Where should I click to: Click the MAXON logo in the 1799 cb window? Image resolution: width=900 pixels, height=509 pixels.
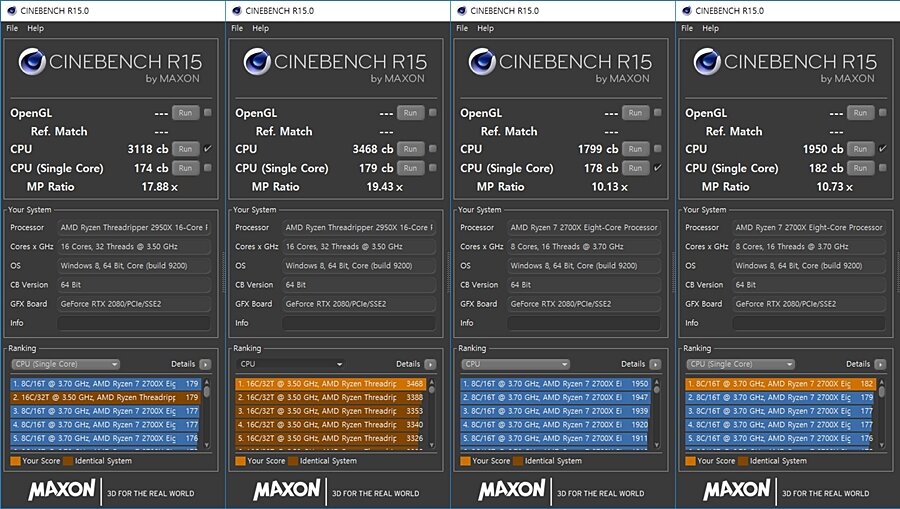(511, 490)
